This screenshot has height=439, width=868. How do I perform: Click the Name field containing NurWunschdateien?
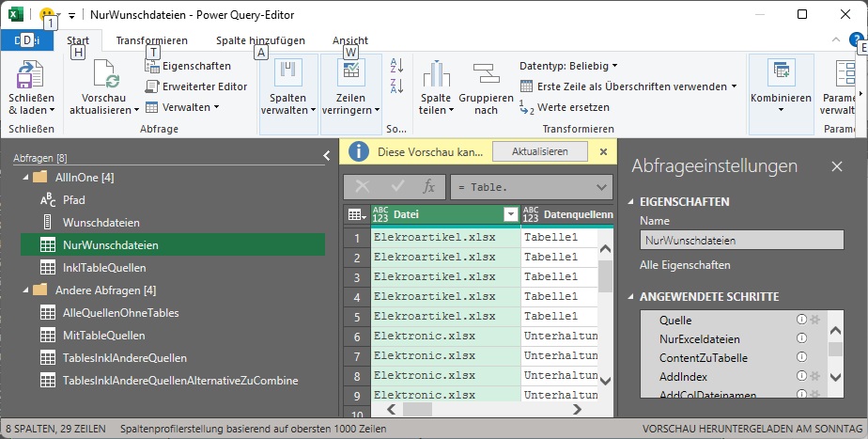pyautogui.click(x=742, y=241)
